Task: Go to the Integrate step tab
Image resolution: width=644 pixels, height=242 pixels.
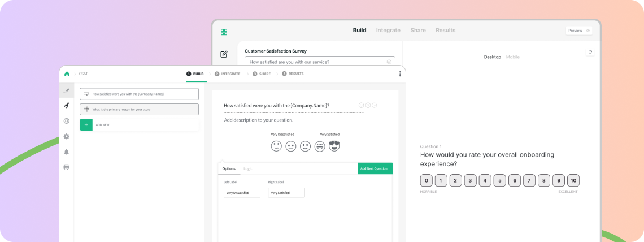Action: coord(227,74)
